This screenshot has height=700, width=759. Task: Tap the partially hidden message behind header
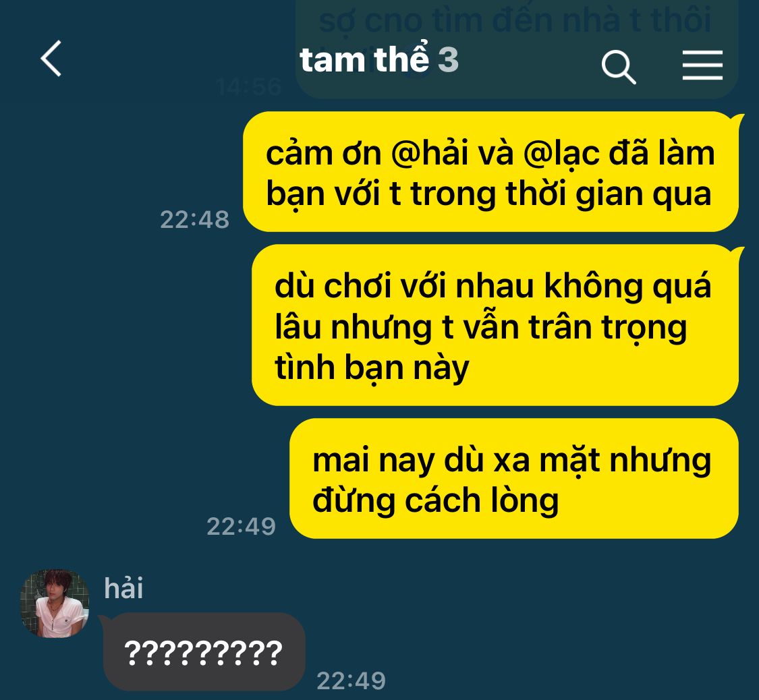tap(517, 49)
